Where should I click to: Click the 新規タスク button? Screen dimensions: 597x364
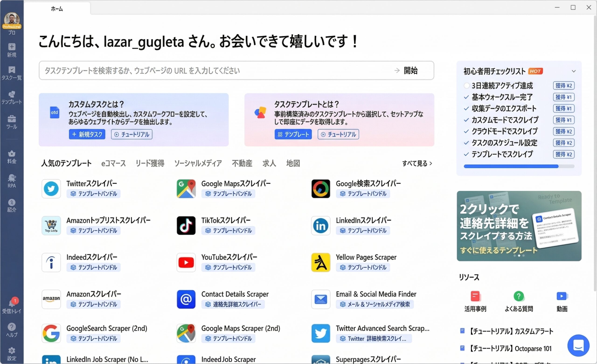pos(87,134)
